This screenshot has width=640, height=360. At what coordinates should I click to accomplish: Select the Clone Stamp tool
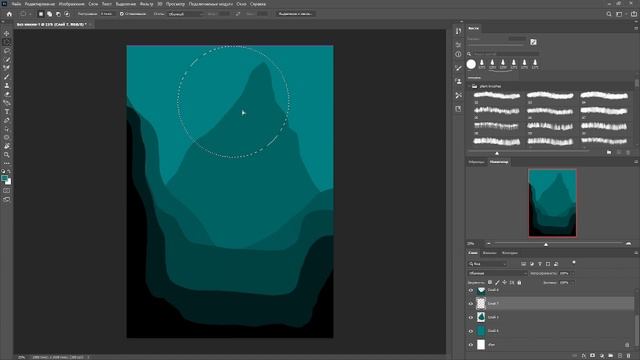click(x=7, y=85)
